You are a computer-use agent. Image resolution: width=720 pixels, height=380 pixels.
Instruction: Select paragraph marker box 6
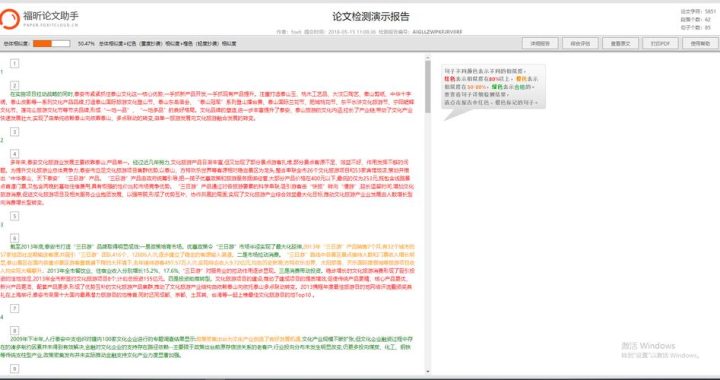pos(15,238)
